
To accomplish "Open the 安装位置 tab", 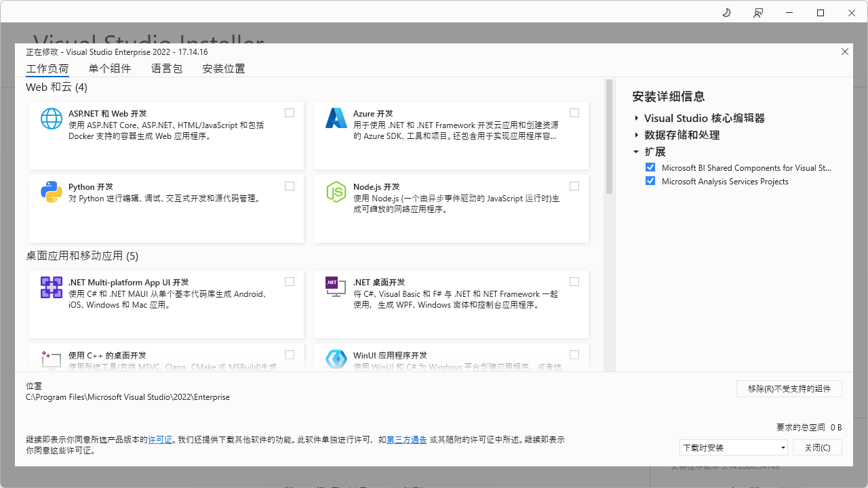I will 224,68.
